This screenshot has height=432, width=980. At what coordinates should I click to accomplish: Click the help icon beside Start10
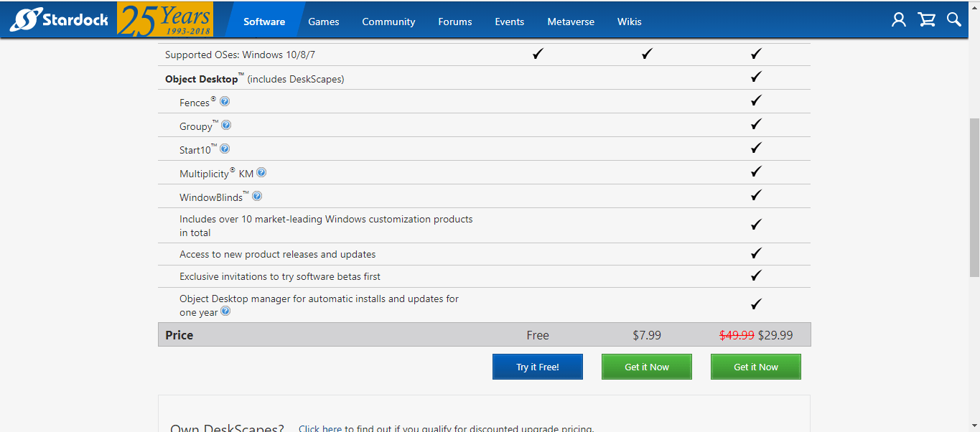click(225, 149)
